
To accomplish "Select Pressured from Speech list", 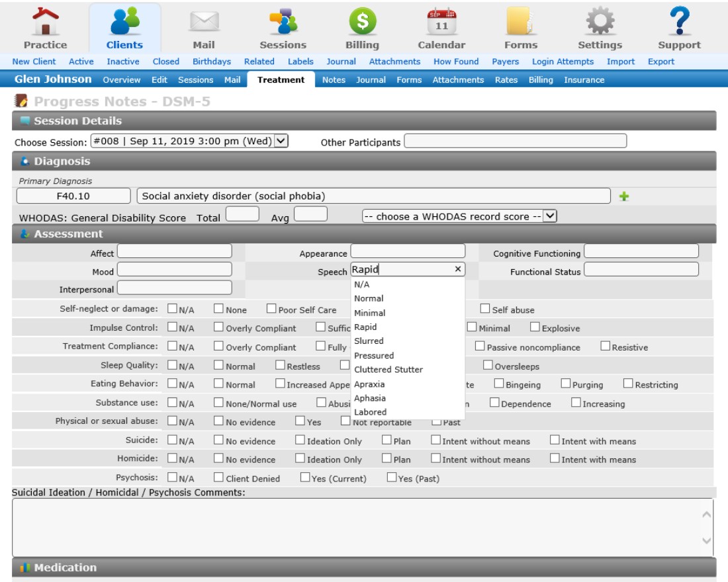I will tap(374, 356).
